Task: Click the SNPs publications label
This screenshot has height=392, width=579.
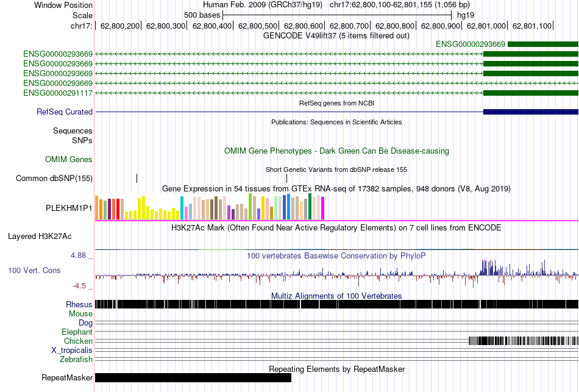Action: [x=82, y=140]
